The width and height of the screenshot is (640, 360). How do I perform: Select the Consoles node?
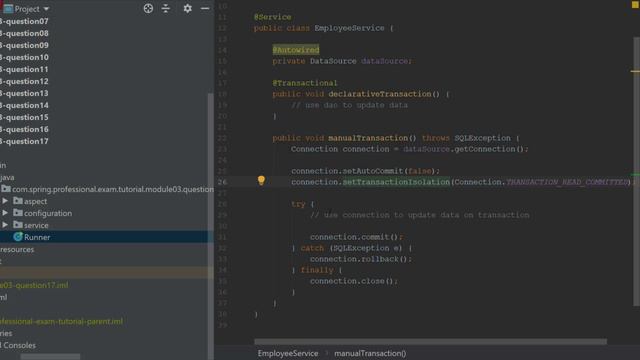(18, 345)
